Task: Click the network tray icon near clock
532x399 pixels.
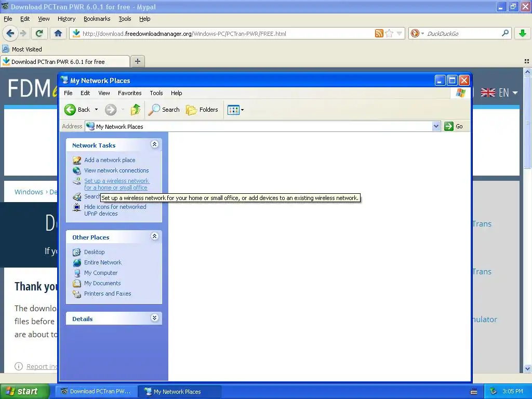Action: (494, 392)
